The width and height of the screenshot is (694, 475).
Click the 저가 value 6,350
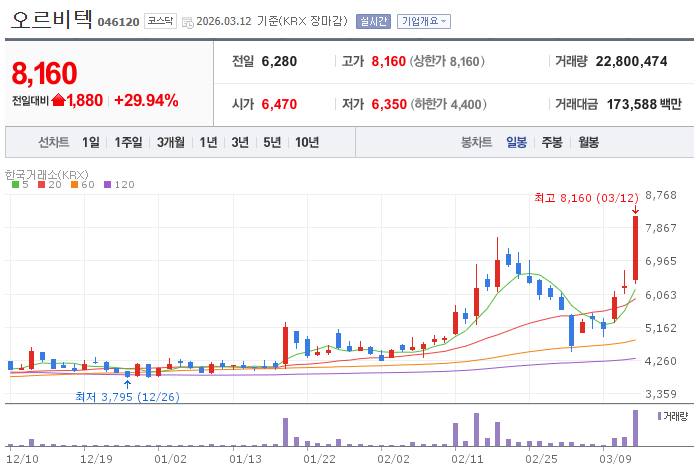[x=389, y=104]
